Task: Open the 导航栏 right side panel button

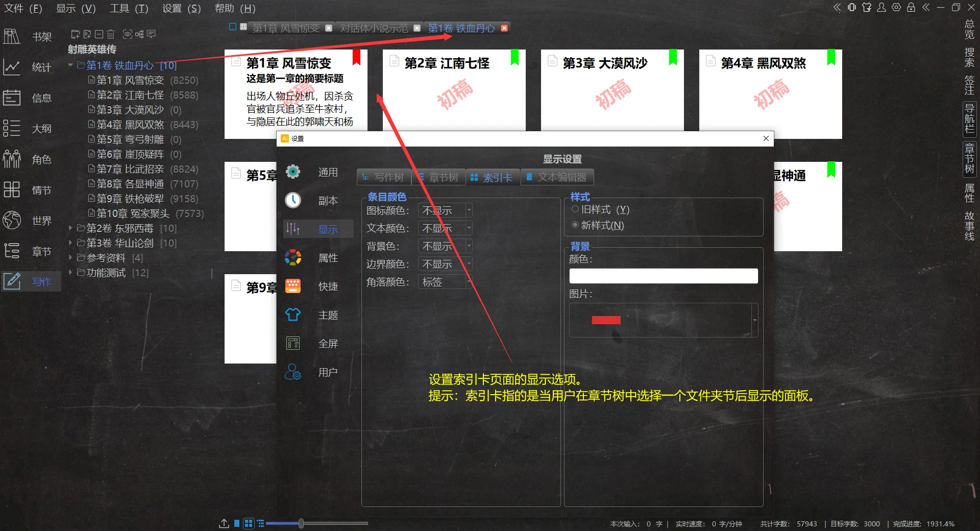Action: pos(969,118)
